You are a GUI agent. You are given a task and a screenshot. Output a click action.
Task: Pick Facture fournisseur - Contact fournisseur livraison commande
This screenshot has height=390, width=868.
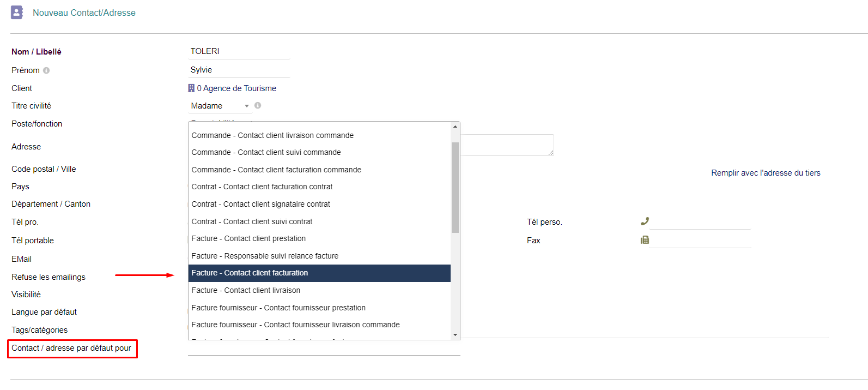click(319, 325)
